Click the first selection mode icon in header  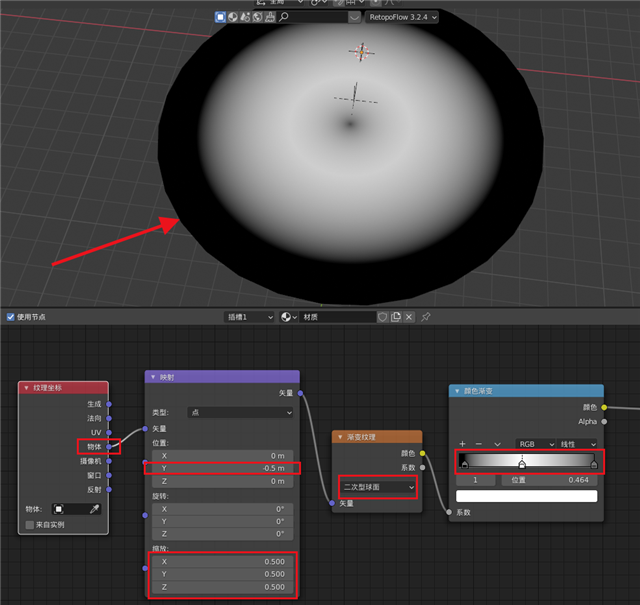[220, 17]
